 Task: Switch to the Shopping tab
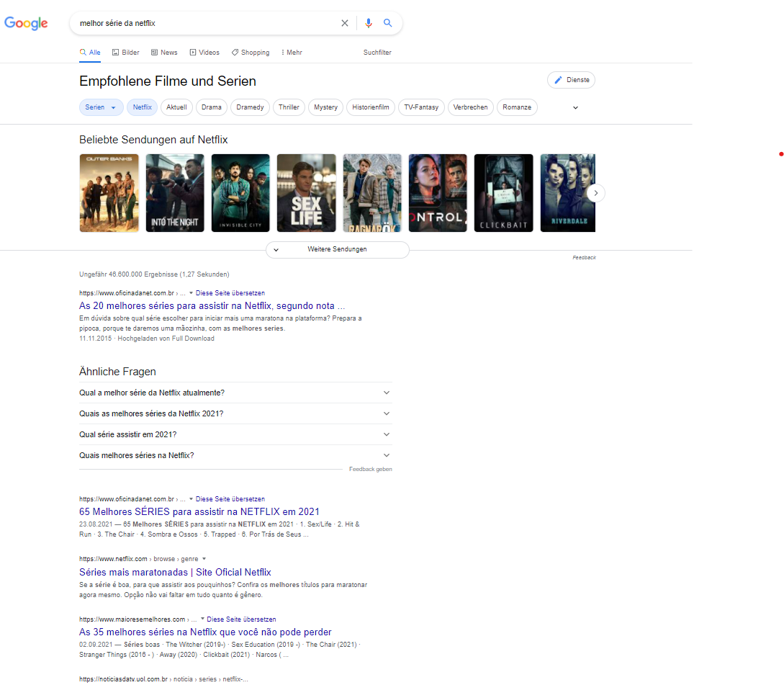point(250,53)
